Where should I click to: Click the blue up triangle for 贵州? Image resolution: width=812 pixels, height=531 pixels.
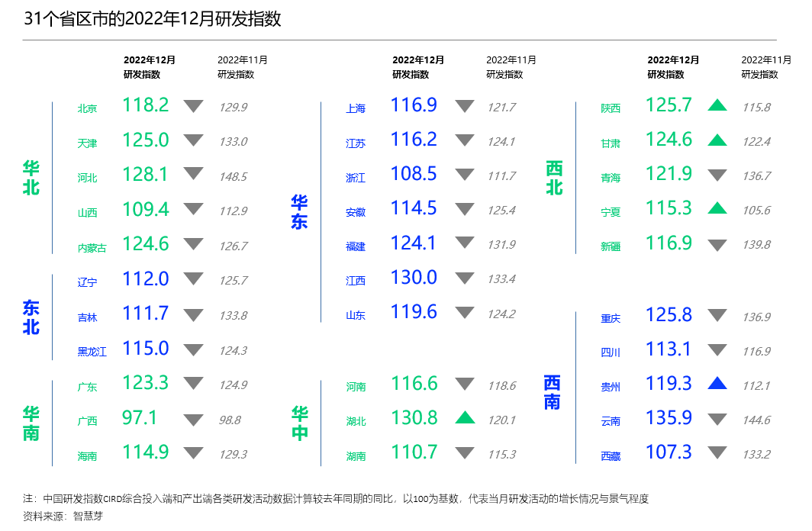point(717,384)
